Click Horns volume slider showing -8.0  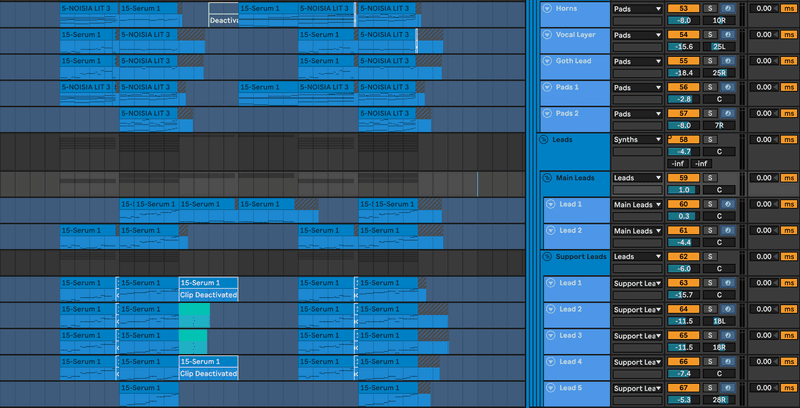tap(683, 20)
